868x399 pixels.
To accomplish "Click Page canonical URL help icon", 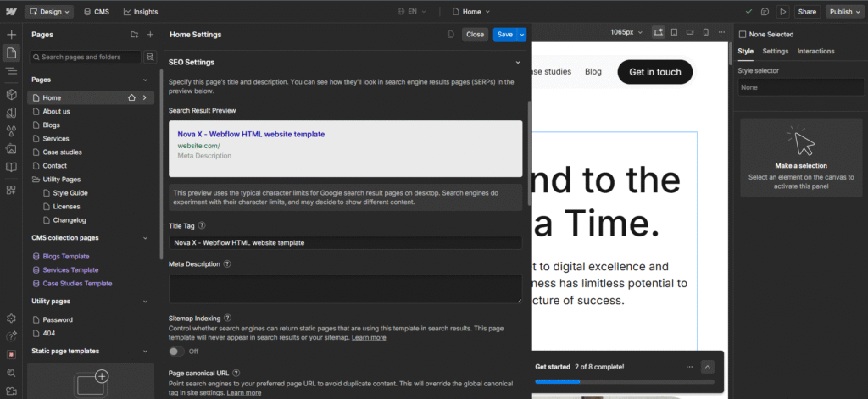I will click(236, 373).
